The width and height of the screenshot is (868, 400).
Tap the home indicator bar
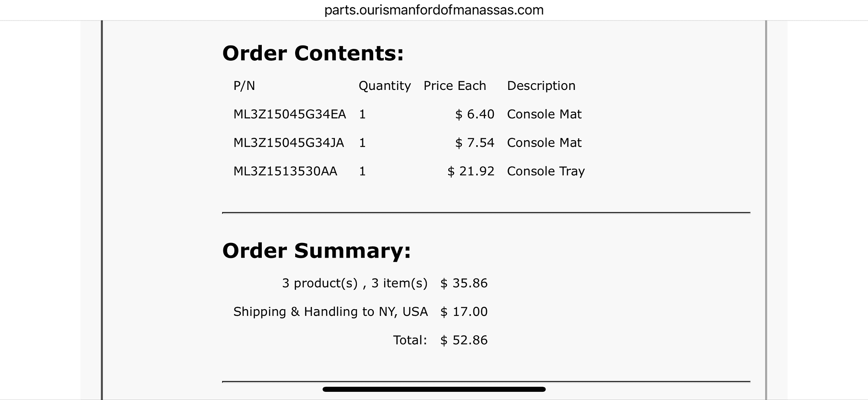pos(434,389)
